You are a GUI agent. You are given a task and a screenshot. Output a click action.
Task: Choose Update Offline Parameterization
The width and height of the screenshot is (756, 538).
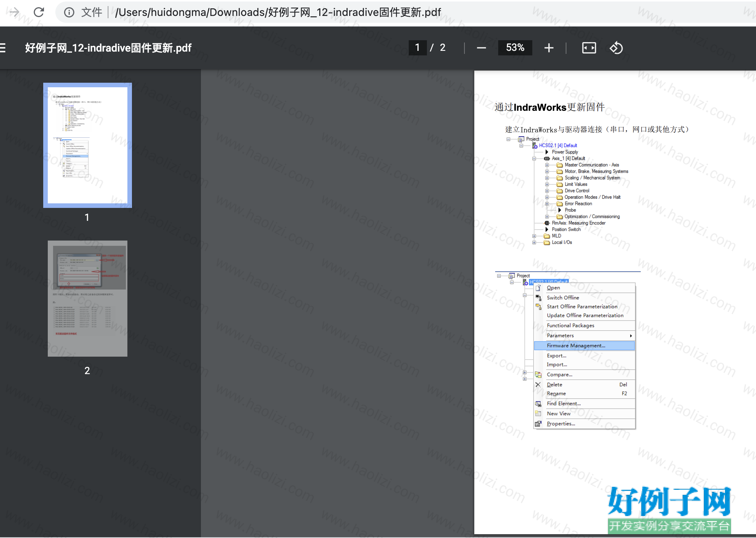click(585, 316)
